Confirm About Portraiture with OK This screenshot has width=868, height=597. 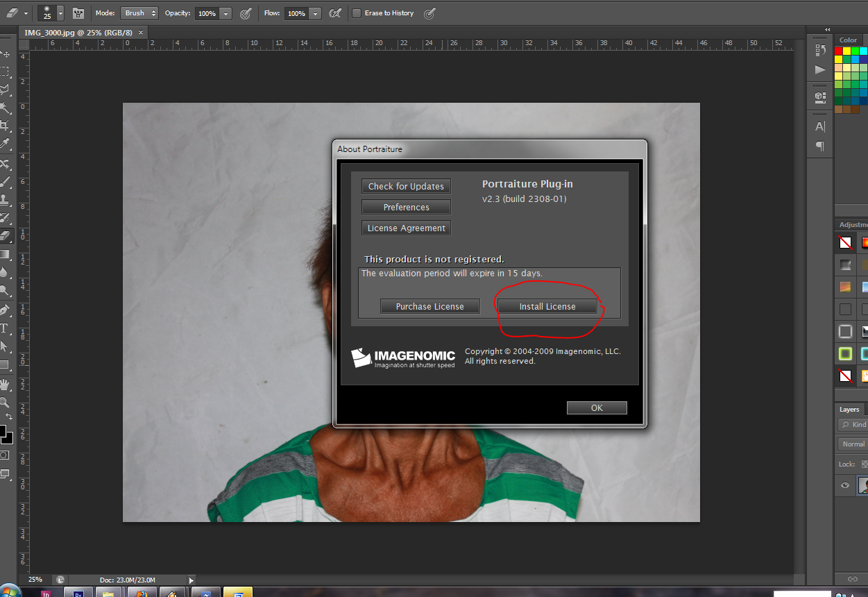[x=597, y=407]
